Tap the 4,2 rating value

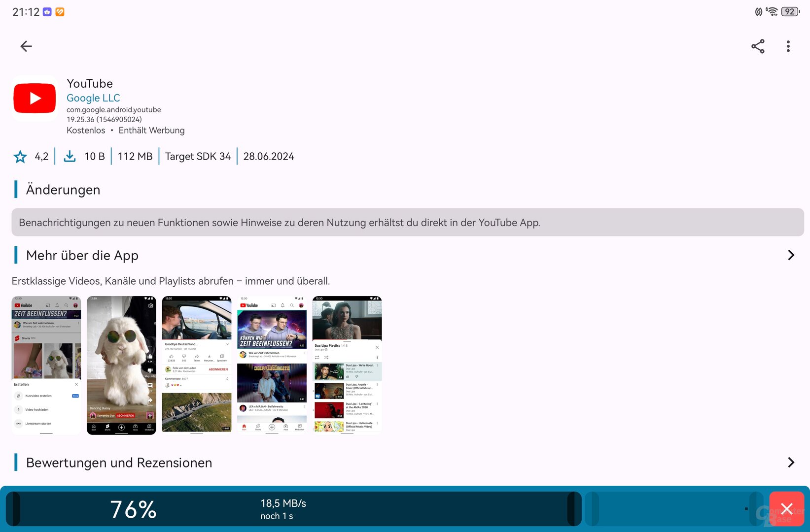click(x=41, y=157)
